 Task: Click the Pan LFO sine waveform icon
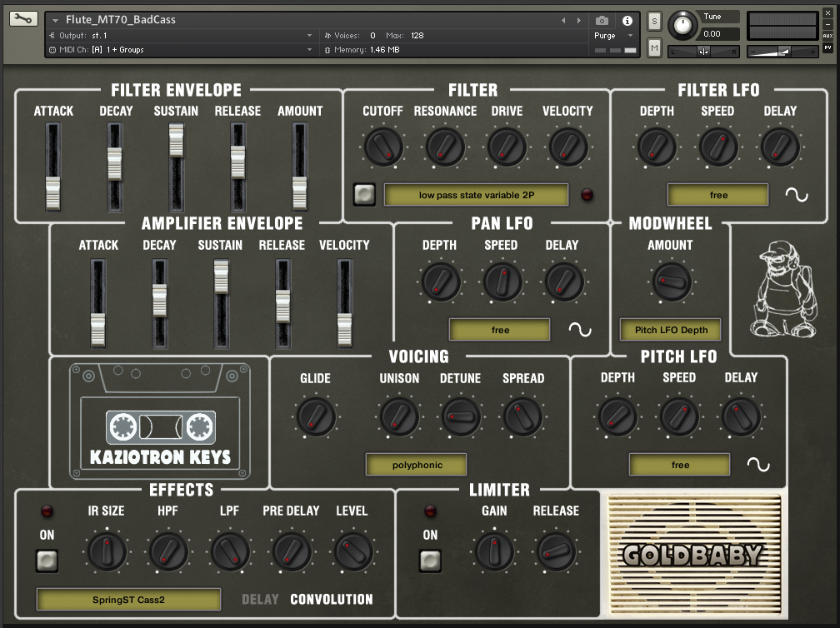(579, 330)
